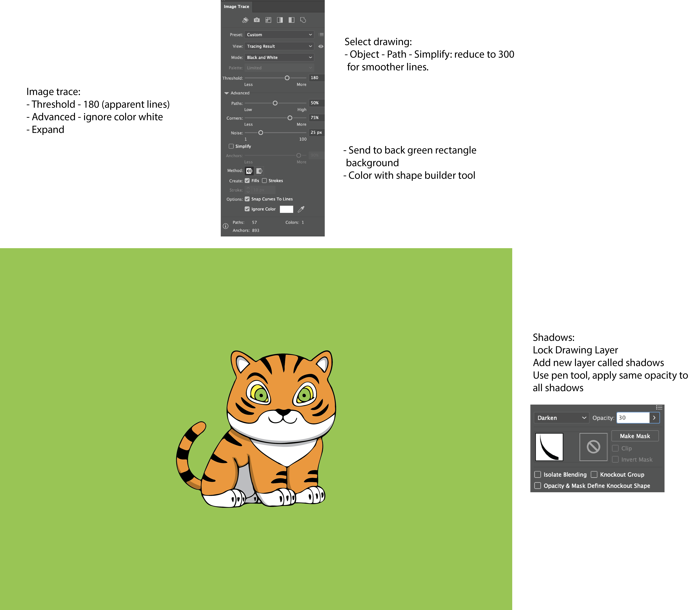Collapse the Advanced section triangle
The height and width of the screenshot is (610, 700).
[x=226, y=93]
